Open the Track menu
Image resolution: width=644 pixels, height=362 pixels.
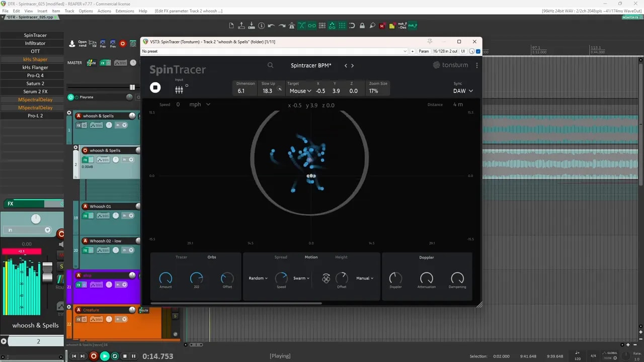(x=69, y=11)
